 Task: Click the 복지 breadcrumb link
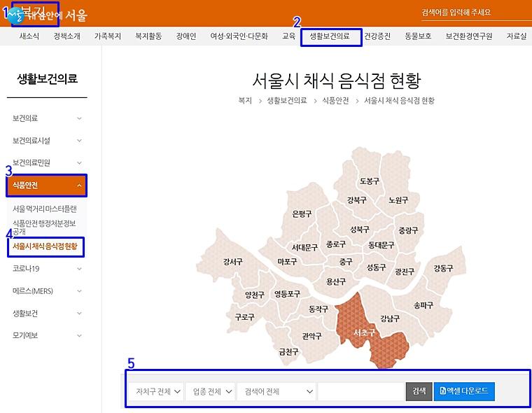coord(245,101)
